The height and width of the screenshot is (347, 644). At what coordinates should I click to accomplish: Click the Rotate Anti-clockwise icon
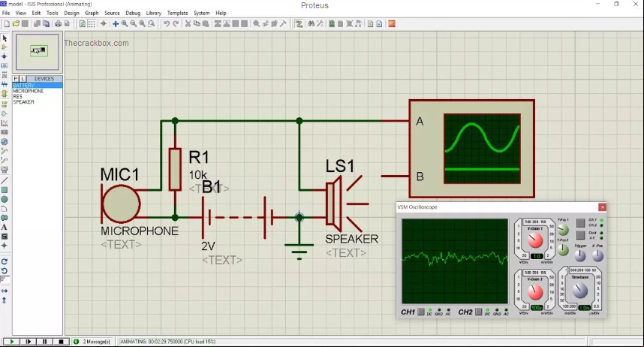coord(4,270)
